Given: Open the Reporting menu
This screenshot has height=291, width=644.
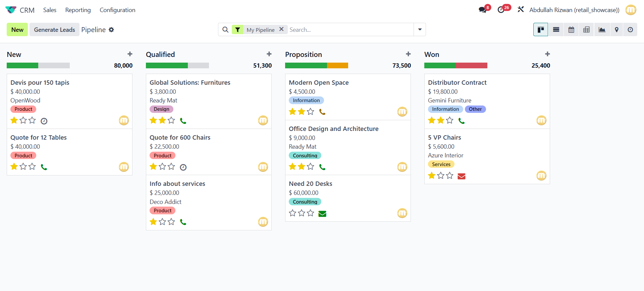Looking at the screenshot, I should tap(78, 10).
